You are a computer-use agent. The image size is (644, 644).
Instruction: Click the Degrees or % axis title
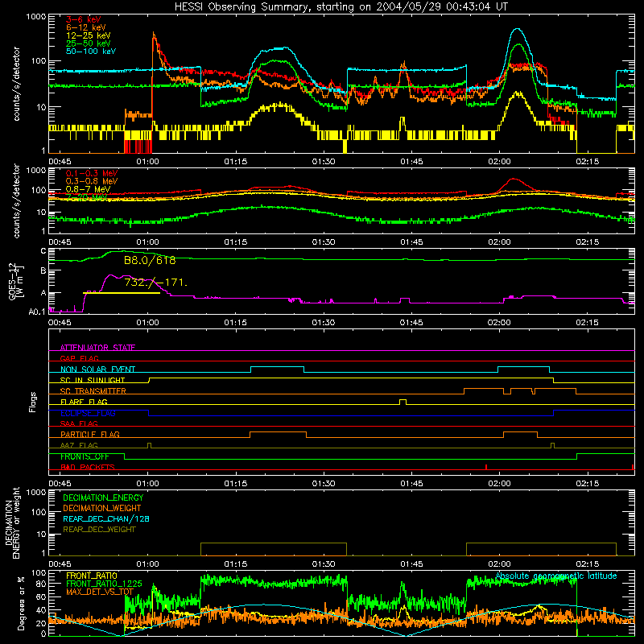[21, 604]
